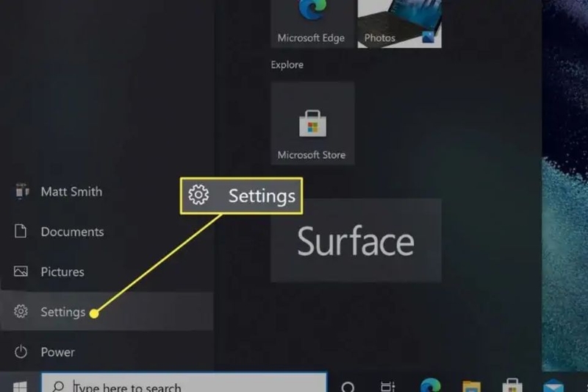Image resolution: width=588 pixels, height=392 pixels.
Task: Click the Explore group heading
Action: coord(287,65)
